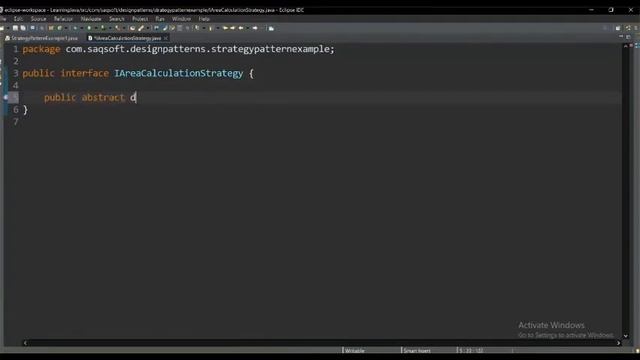Image resolution: width=640 pixels, height=360 pixels.
Task: Click the IAreaCalculationStrategy interface name in code
Action: (178, 73)
